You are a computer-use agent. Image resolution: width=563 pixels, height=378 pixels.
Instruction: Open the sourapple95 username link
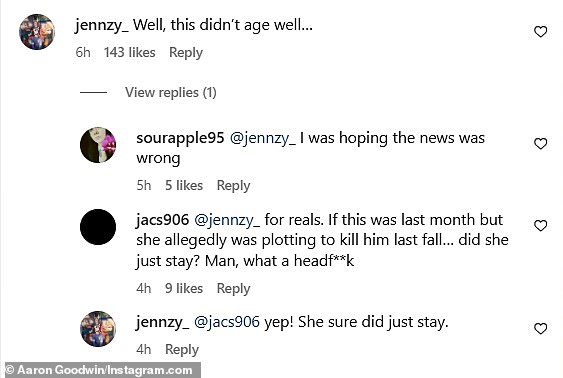click(180, 139)
